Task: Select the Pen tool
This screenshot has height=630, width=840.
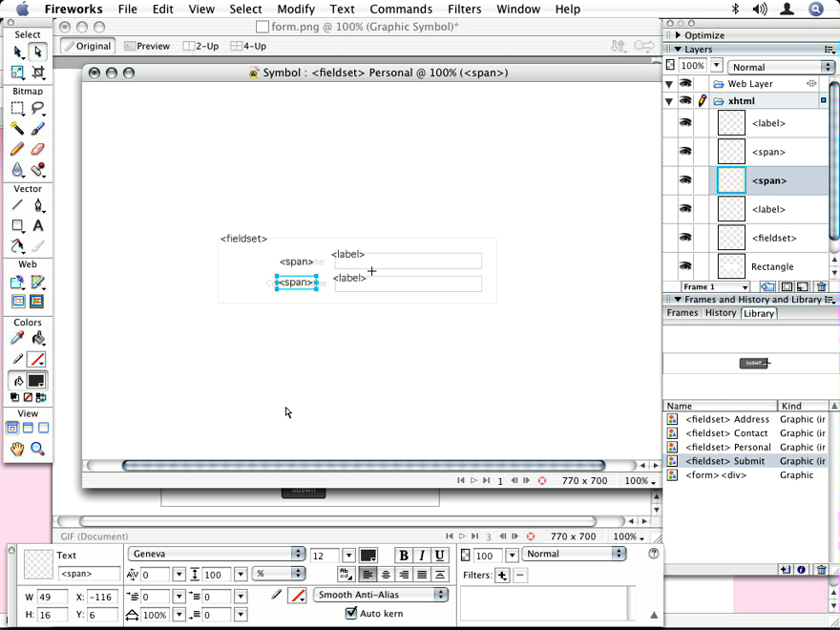Action: coord(37,205)
